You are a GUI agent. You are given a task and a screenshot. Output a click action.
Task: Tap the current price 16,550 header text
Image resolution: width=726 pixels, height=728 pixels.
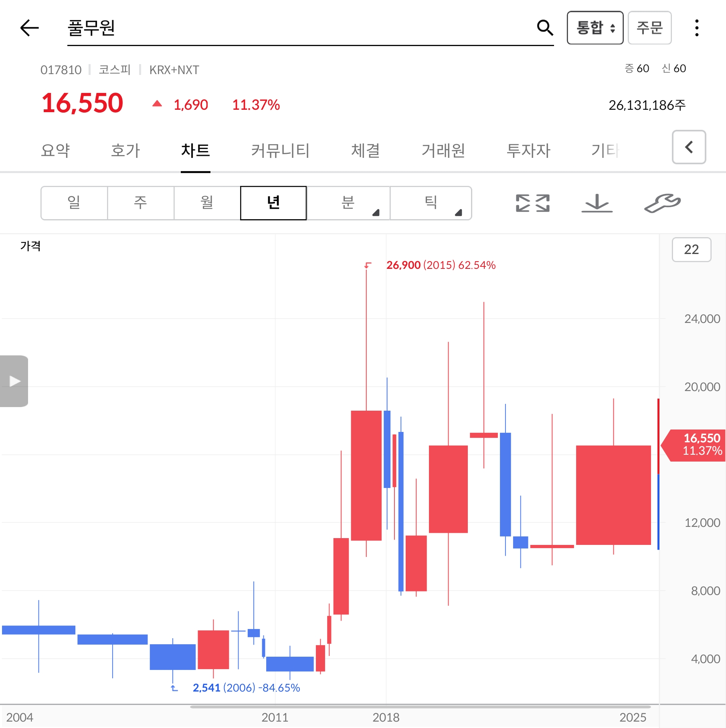[x=82, y=103]
